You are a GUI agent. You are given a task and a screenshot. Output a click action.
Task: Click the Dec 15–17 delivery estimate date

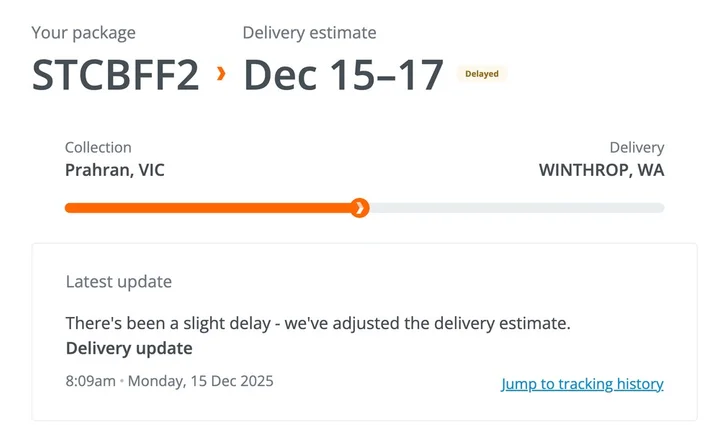(x=343, y=75)
